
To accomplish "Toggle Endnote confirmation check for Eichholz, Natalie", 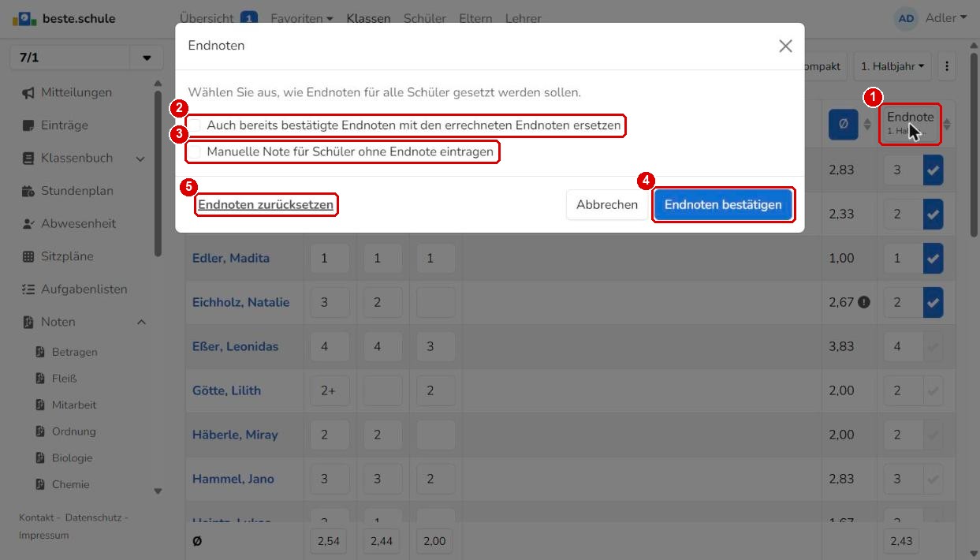I will (933, 302).
